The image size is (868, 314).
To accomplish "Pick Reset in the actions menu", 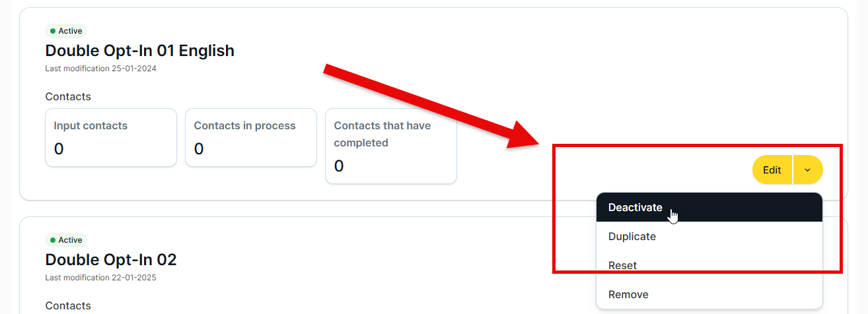I will (x=622, y=265).
